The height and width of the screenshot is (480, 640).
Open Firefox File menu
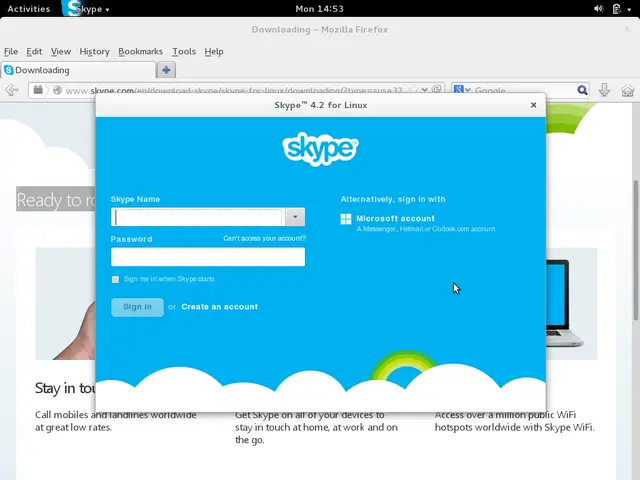[x=11, y=51]
